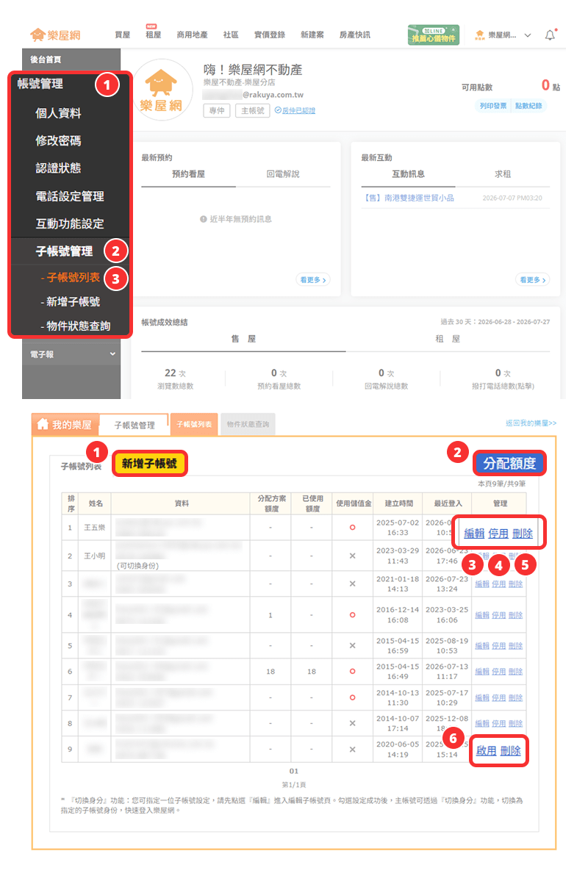Open 商用地產 in the top navigation
The width and height of the screenshot is (588, 876).
[x=193, y=35]
